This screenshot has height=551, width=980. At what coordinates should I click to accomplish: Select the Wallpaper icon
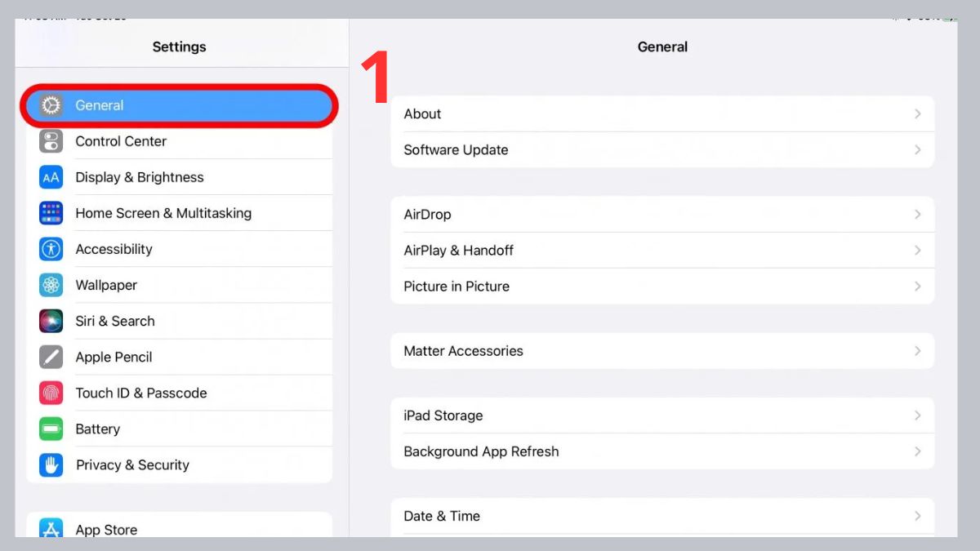pos(51,285)
